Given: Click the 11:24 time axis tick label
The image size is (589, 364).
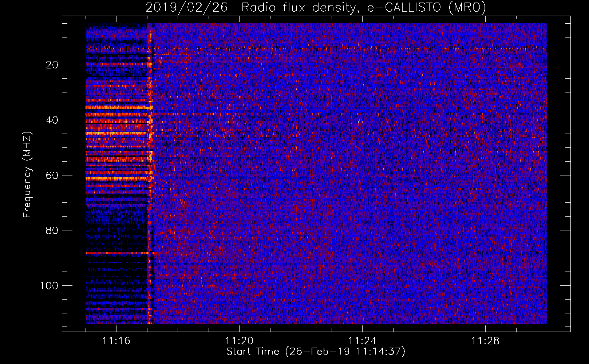Looking at the screenshot, I should click(x=362, y=341).
